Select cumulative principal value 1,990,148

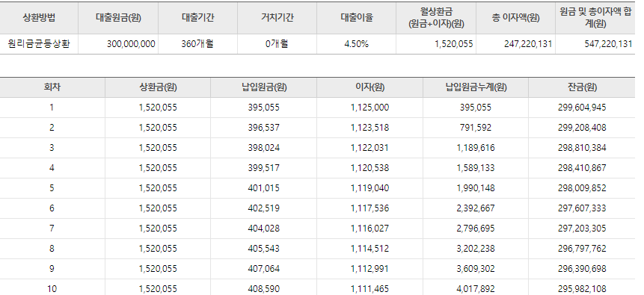[x=476, y=188]
